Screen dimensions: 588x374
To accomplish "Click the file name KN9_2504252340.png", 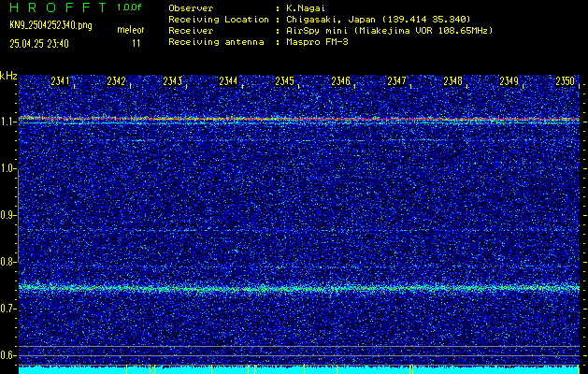I will tap(50, 26).
